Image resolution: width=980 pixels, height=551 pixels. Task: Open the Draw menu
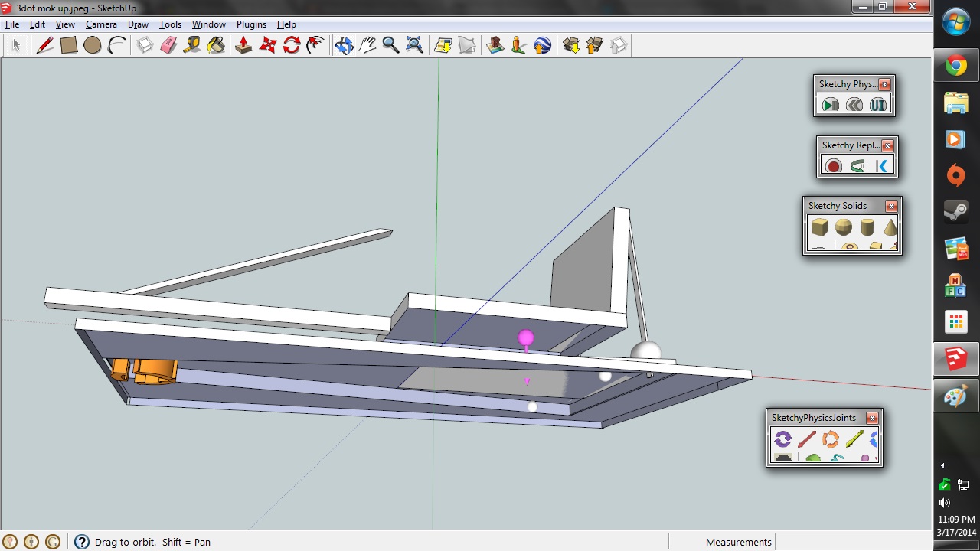138,24
